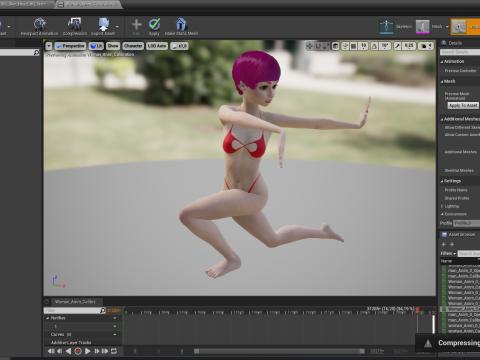Open the Export Asset dropdown arrow
The height and width of the screenshot is (360, 480).
click(117, 26)
